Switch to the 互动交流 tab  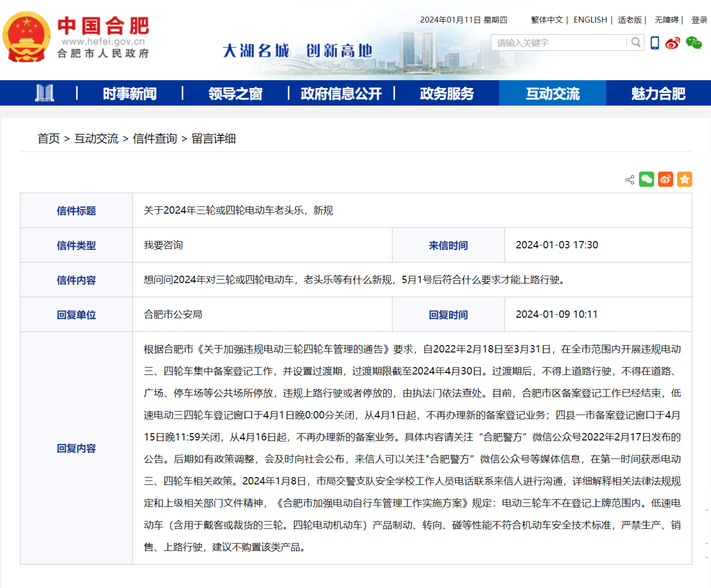click(553, 93)
